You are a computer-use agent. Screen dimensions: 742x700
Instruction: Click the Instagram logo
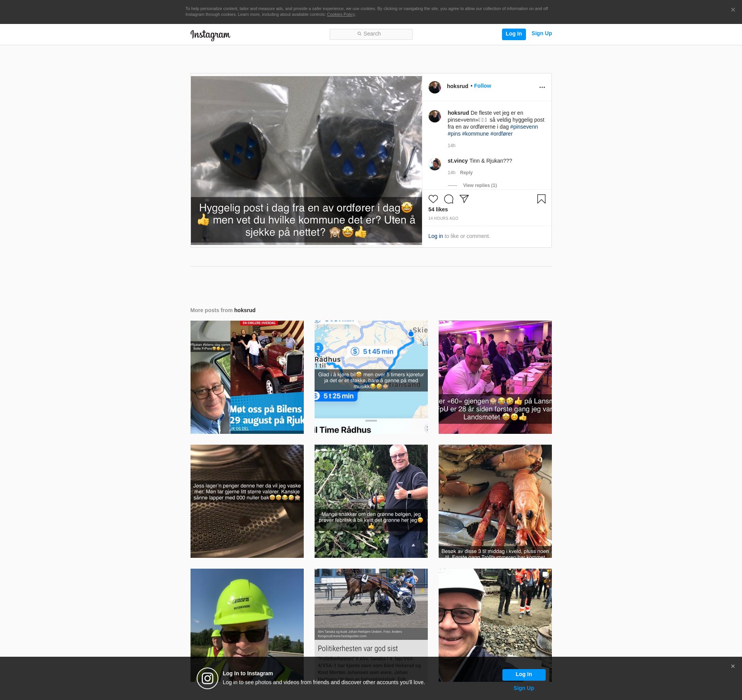[210, 35]
